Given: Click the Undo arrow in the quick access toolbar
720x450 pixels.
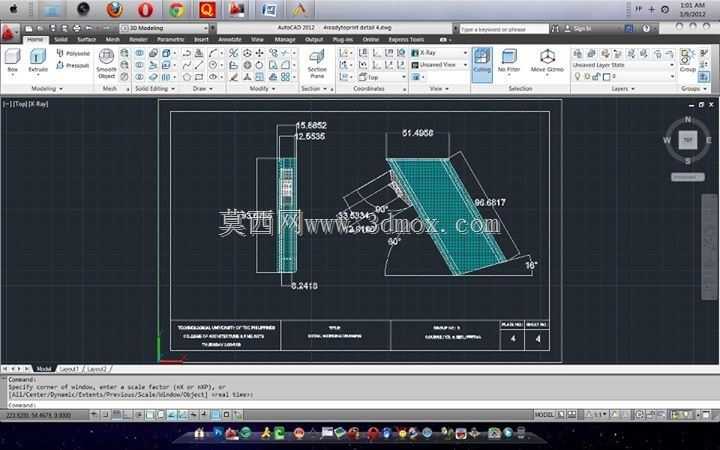Looking at the screenshot, I should 89,28.
